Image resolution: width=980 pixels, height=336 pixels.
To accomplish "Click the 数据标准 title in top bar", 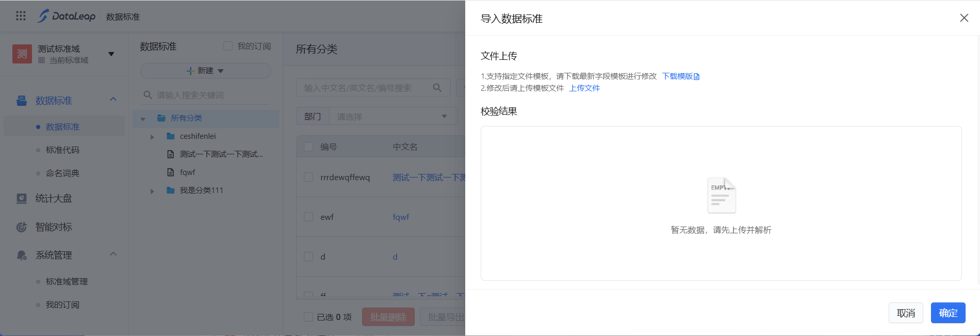I will tap(123, 17).
